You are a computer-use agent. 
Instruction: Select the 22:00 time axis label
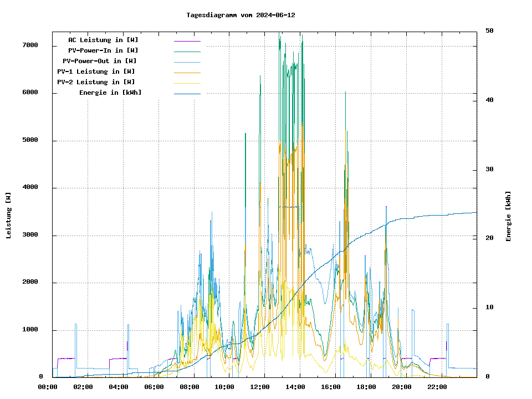(x=437, y=387)
